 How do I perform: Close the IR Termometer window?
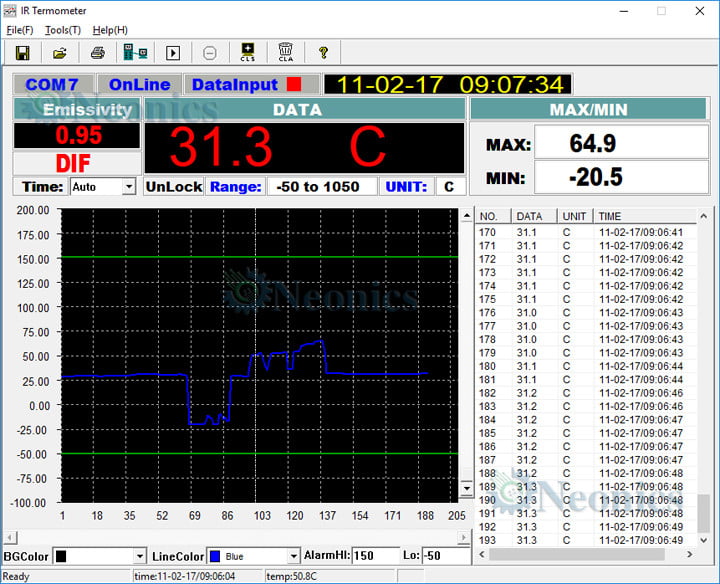[x=699, y=11]
